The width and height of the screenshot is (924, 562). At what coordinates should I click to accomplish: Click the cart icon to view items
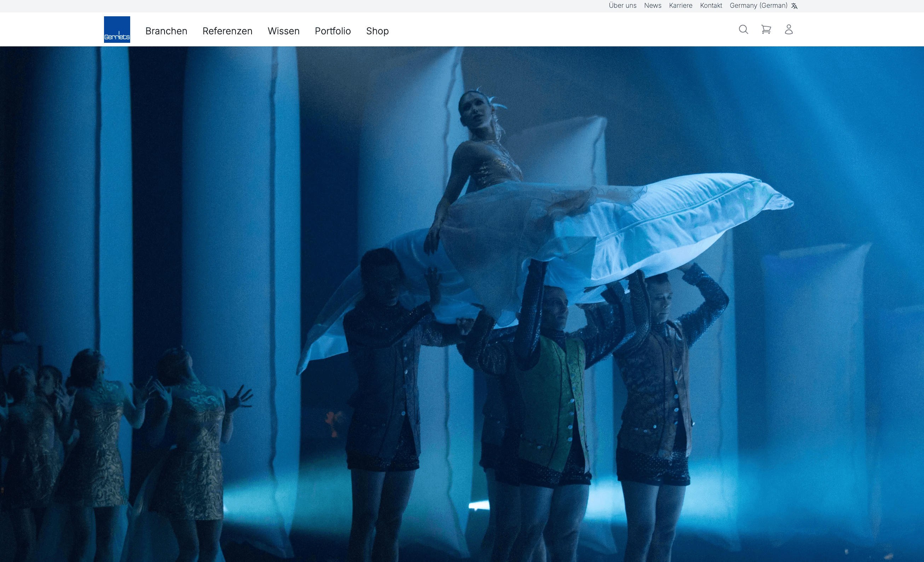pos(766,30)
